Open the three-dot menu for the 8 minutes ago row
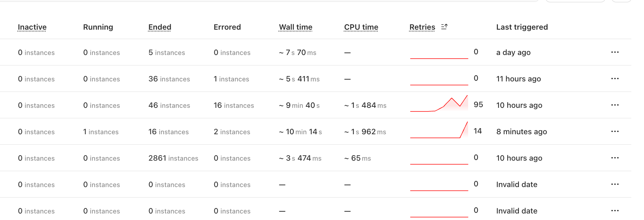Viewport: 644px width, 220px height. point(615,131)
